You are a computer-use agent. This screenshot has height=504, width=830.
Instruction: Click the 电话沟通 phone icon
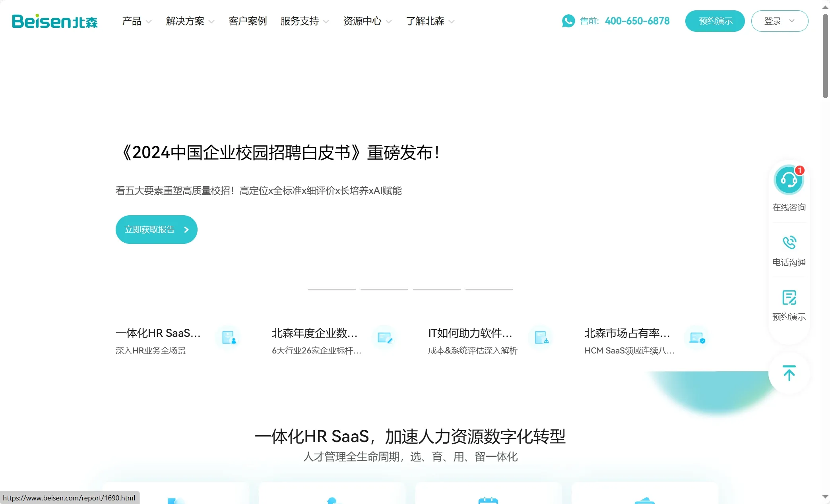click(789, 242)
